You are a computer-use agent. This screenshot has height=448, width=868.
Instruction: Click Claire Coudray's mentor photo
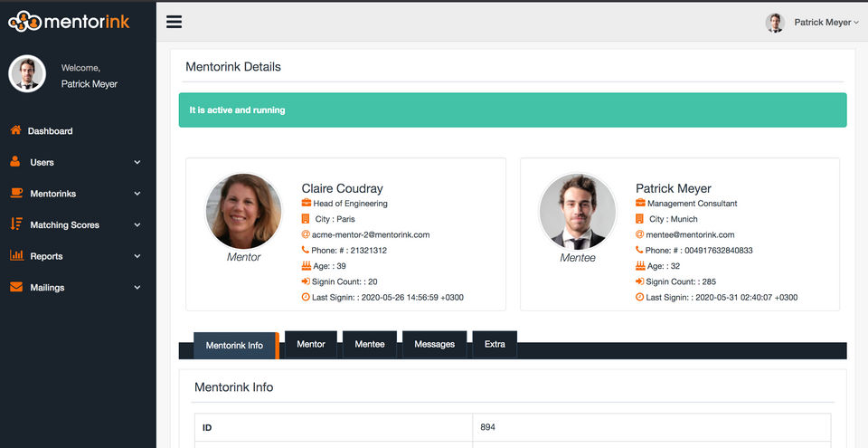pos(243,211)
